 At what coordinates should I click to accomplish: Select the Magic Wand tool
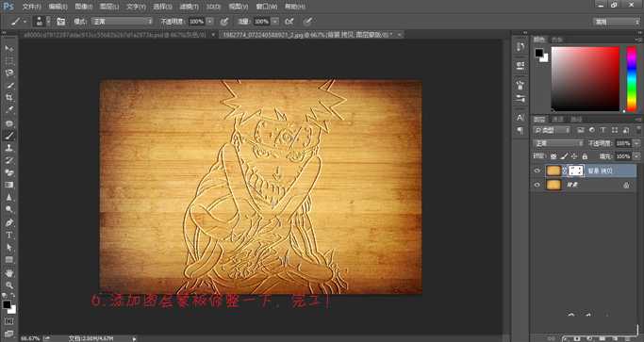(8, 86)
